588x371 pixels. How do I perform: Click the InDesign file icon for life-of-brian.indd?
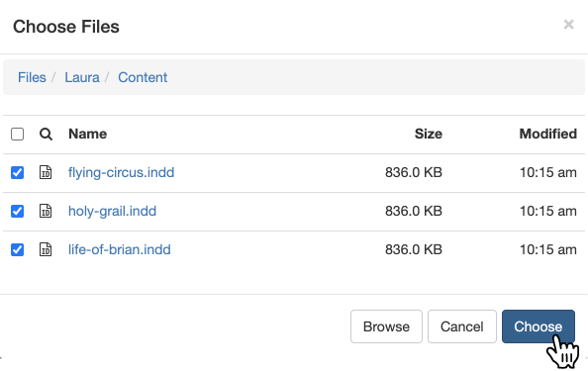(x=46, y=249)
